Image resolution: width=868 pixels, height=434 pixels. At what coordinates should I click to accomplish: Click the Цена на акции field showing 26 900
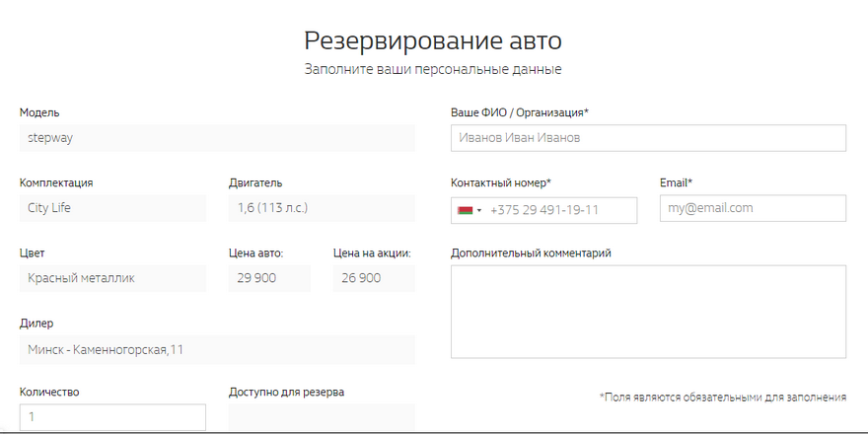374,278
